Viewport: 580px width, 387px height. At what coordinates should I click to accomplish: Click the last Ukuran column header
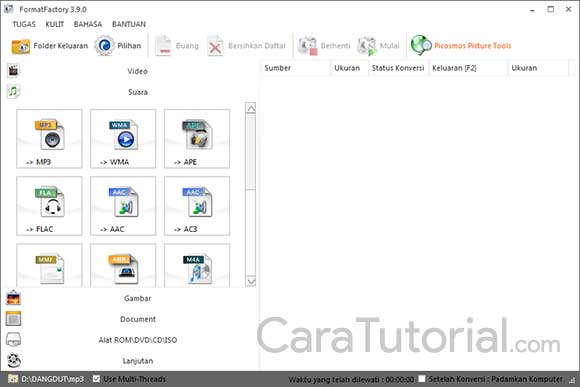pos(538,68)
